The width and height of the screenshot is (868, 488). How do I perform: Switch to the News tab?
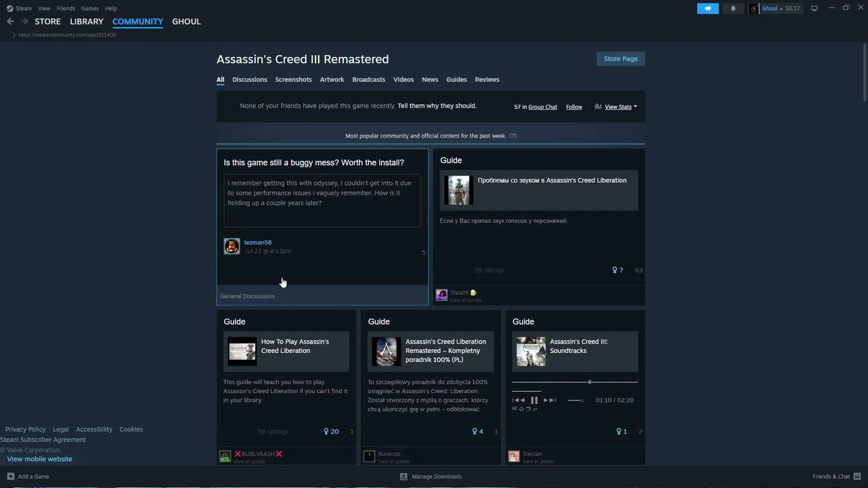click(430, 79)
